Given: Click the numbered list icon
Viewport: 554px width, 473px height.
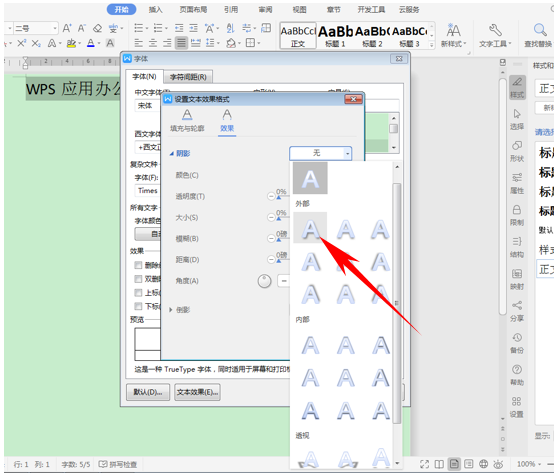Looking at the screenshot, I should 158,28.
